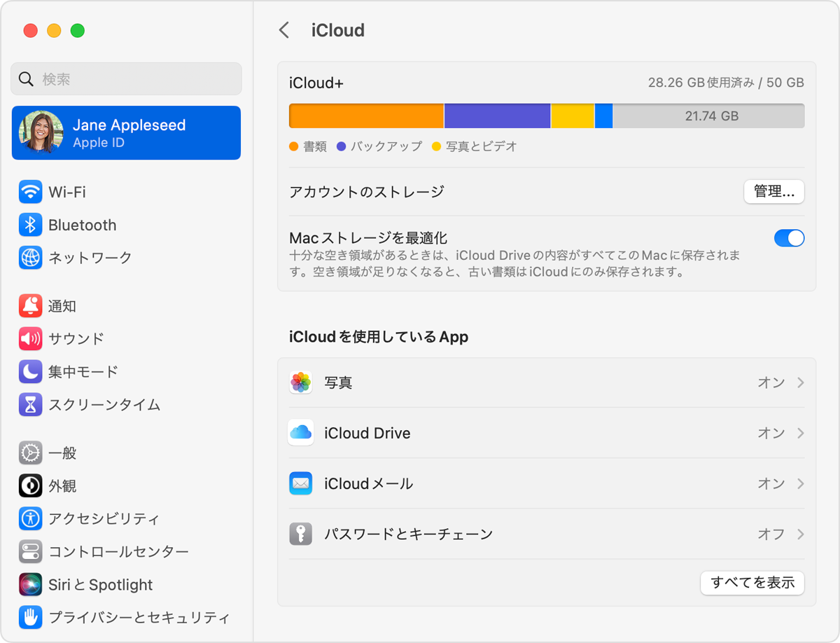This screenshot has width=840, height=643.
Task: Expand the iCloud メール row chevron
Action: point(800,483)
